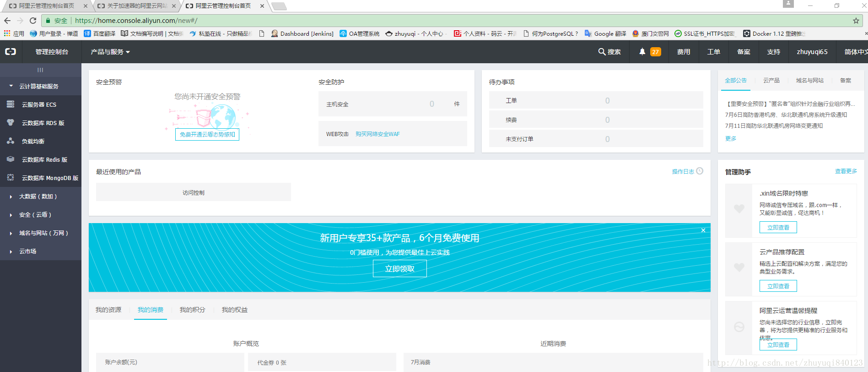Switch to first browser tab 阿里云管理控制台首页
This screenshot has height=372, width=868.
click(47, 6)
